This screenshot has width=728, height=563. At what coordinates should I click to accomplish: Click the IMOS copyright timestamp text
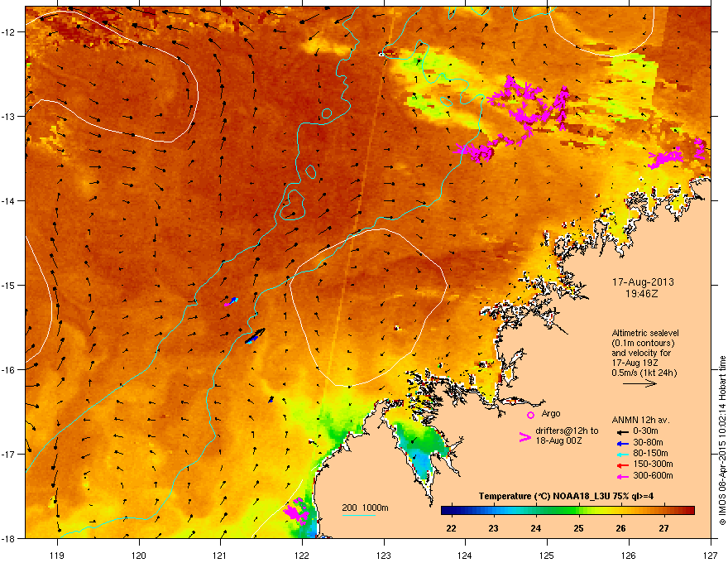pos(722,440)
